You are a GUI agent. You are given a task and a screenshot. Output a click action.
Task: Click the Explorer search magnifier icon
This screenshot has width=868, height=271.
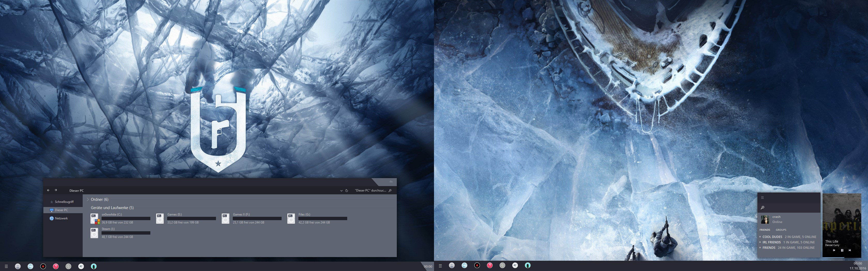(390, 190)
